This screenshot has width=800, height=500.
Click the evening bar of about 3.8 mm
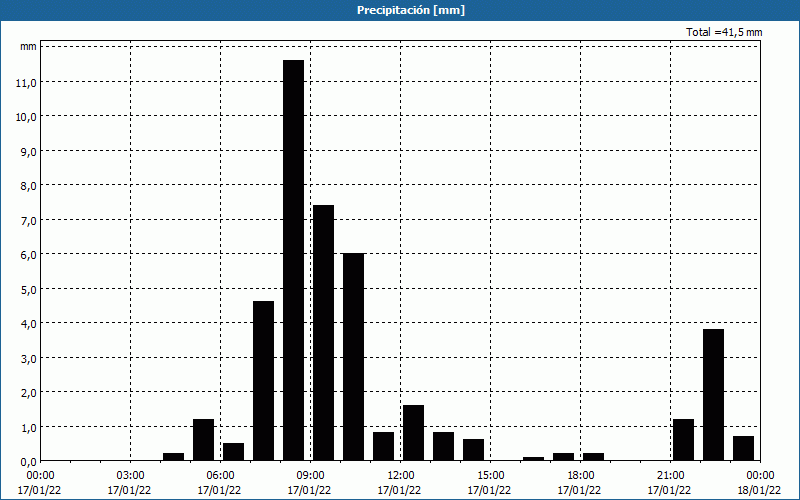[x=713, y=395]
